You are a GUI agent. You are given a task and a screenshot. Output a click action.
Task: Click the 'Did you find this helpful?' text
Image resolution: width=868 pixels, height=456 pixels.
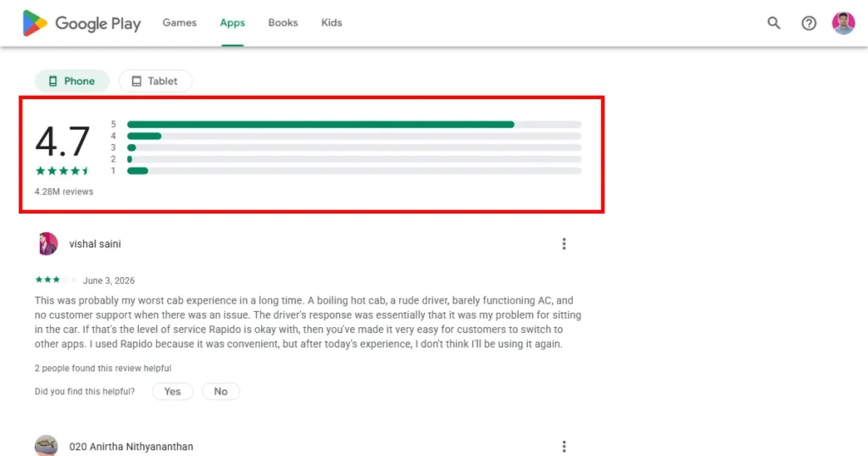coord(85,392)
